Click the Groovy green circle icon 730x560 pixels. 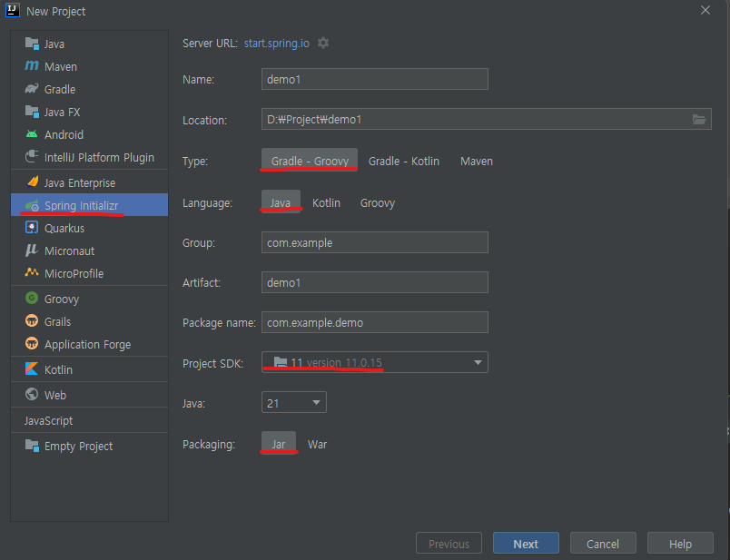click(x=32, y=298)
